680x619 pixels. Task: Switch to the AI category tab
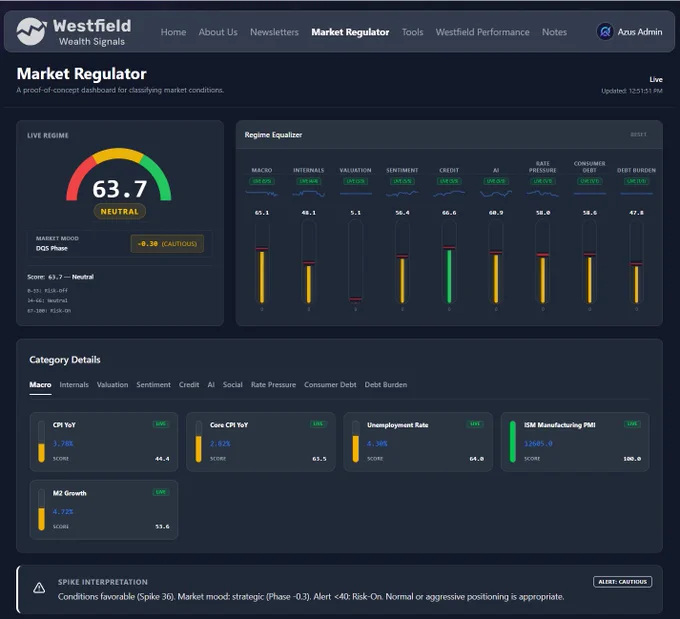tap(211, 385)
